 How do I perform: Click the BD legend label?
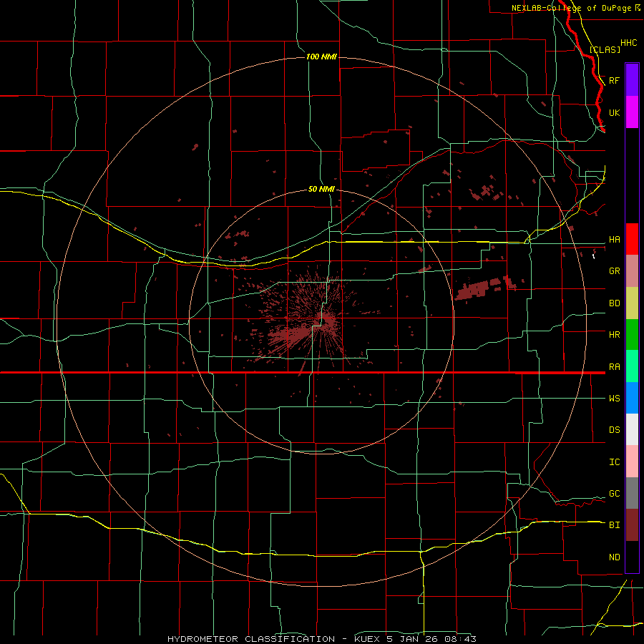point(614,303)
